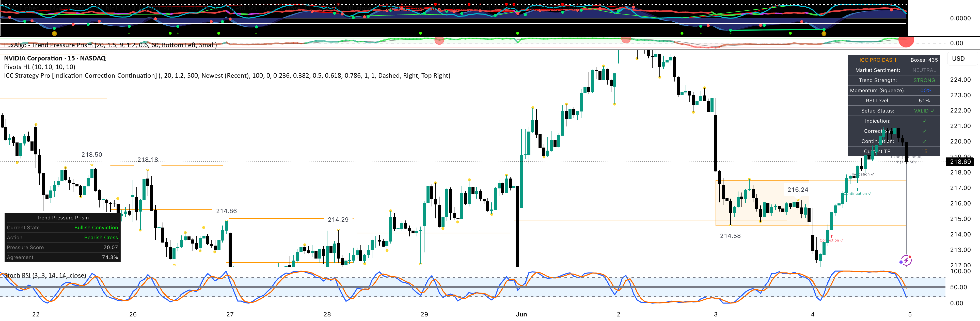Image resolution: width=980 pixels, height=321 pixels.
Task: Click the Jun date on time axis
Action: [x=521, y=314]
